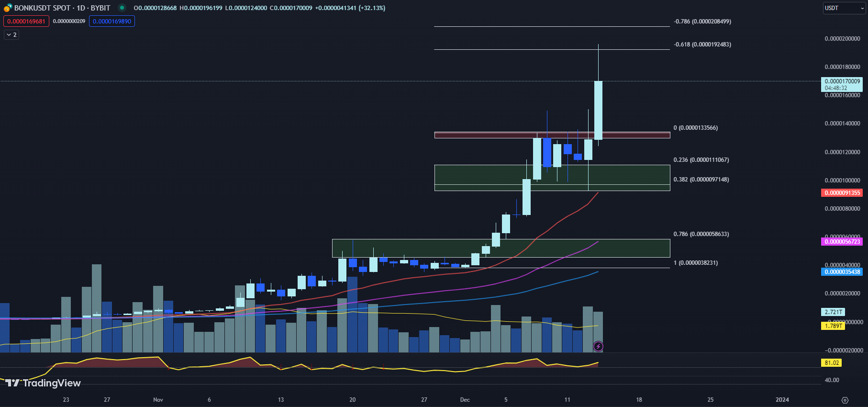The width and height of the screenshot is (868, 407).
Task: Expand the collapsed indicators legend showing 2
Action: [11, 35]
